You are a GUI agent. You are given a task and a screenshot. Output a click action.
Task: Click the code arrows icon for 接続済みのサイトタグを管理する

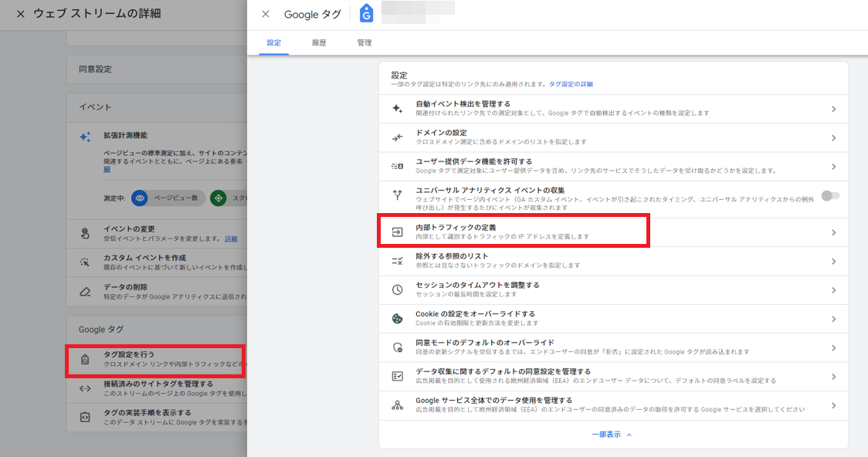pyautogui.click(x=85, y=388)
